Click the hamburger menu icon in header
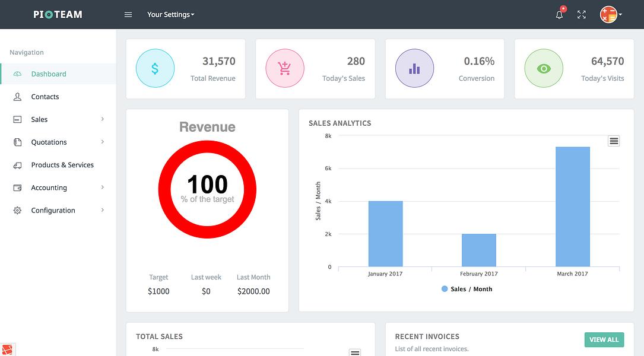This screenshot has height=356, width=644. point(128,14)
